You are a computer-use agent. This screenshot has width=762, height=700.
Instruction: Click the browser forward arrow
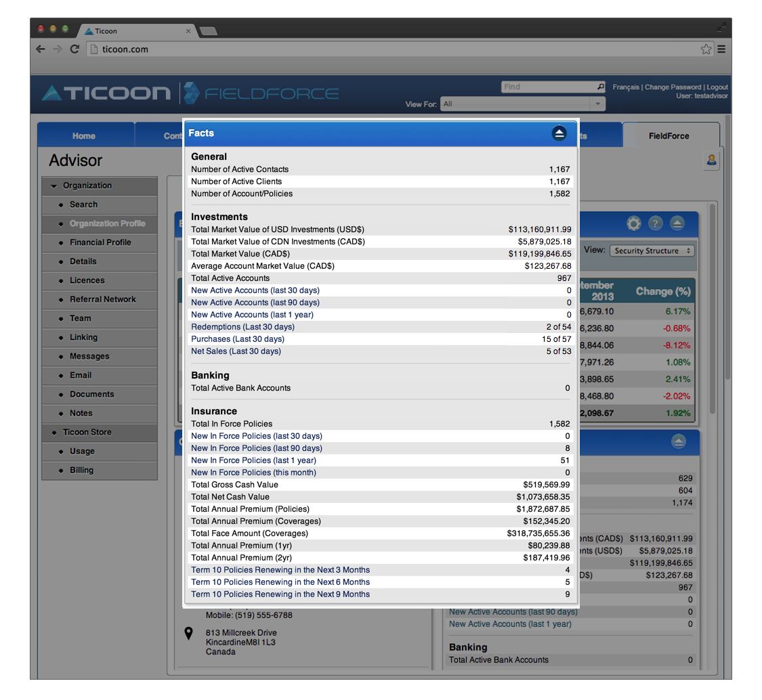58,49
